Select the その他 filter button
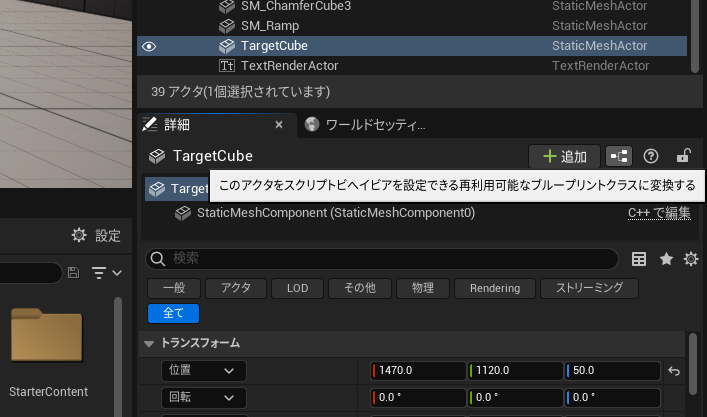 point(360,288)
